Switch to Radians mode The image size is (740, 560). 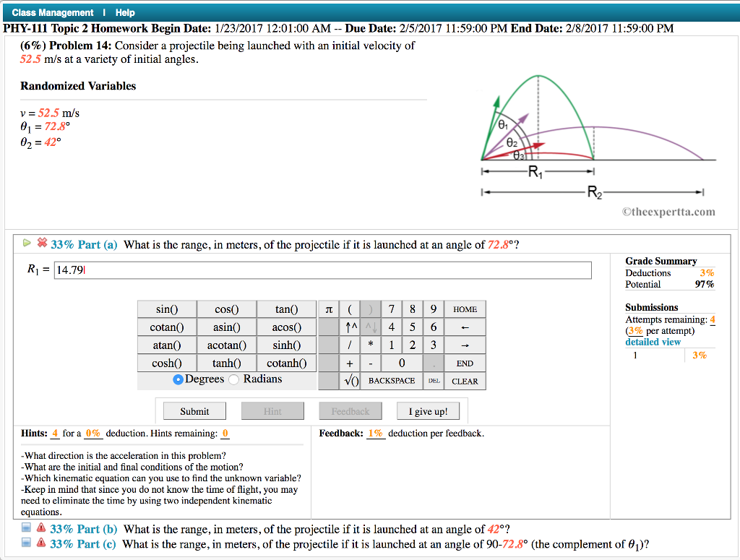click(x=233, y=378)
